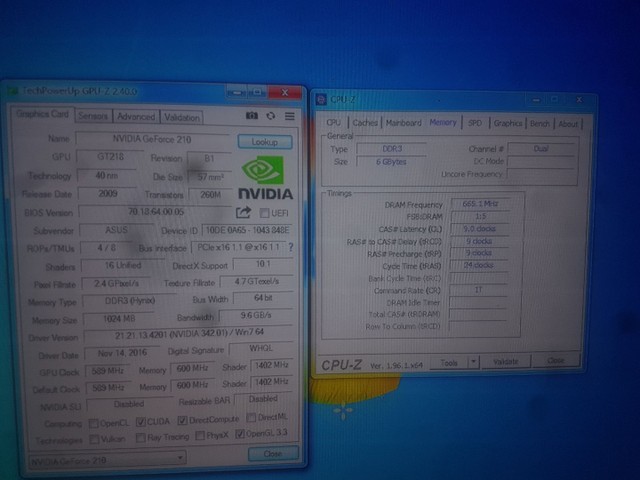Click the GPU name field NVIDIA GeForce 210
640x480 pixels.
click(152, 139)
